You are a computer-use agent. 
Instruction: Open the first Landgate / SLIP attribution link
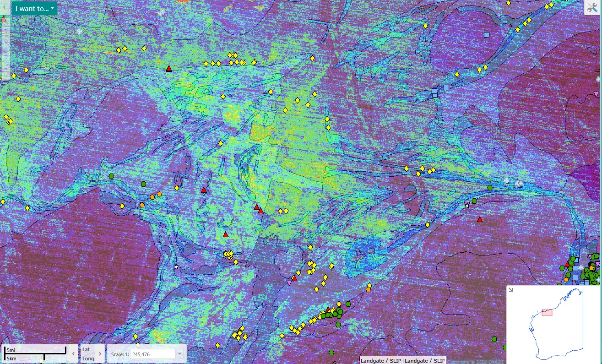point(381,361)
